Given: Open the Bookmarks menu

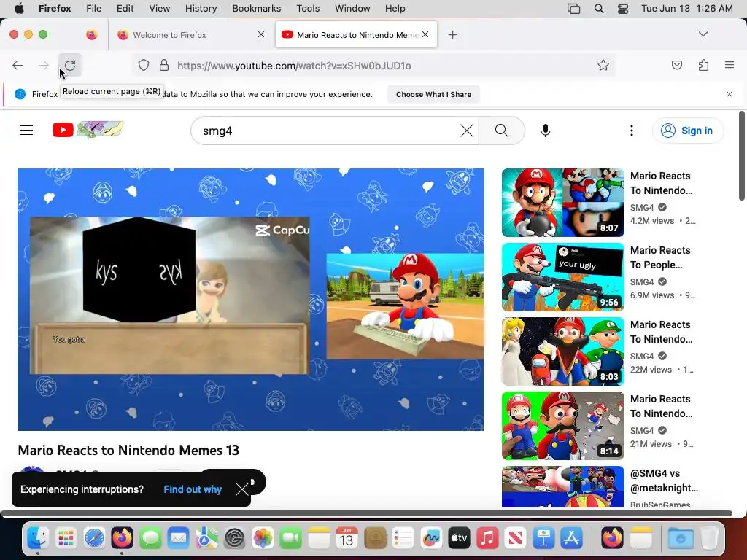Looking at the screenshot, I should pos(256,9).
